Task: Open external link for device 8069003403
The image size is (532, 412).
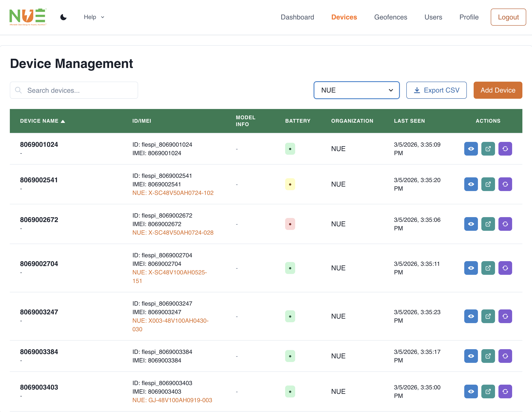Action: pos(488,391)
